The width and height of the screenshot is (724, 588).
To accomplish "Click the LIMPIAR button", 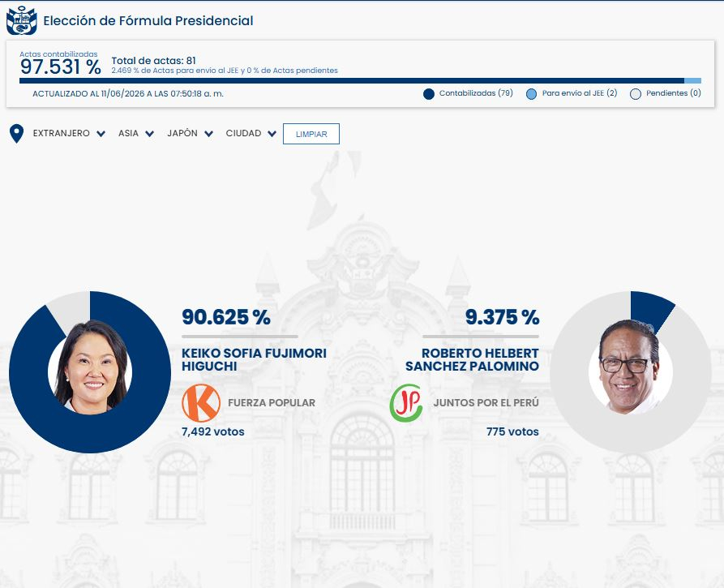I will 311,134.
